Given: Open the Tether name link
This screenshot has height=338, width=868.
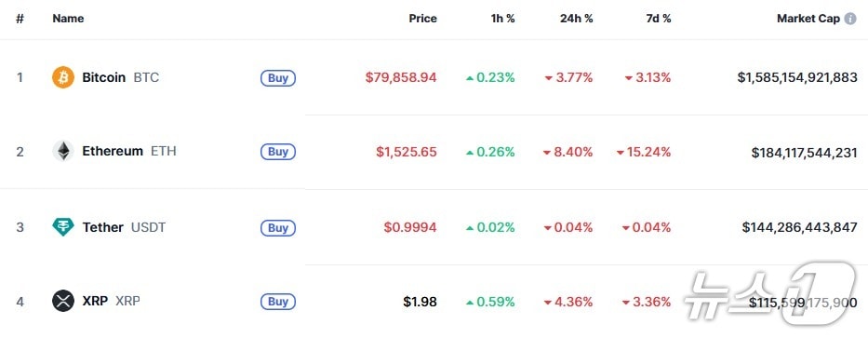Looking at the screenshot, I should pyautogui.click(x=103, y=227).
